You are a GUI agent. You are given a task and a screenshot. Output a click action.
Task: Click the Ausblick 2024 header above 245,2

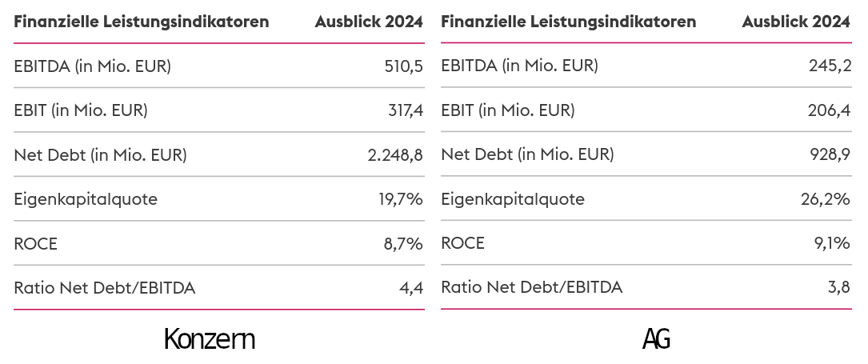click(x=796, y=22)
